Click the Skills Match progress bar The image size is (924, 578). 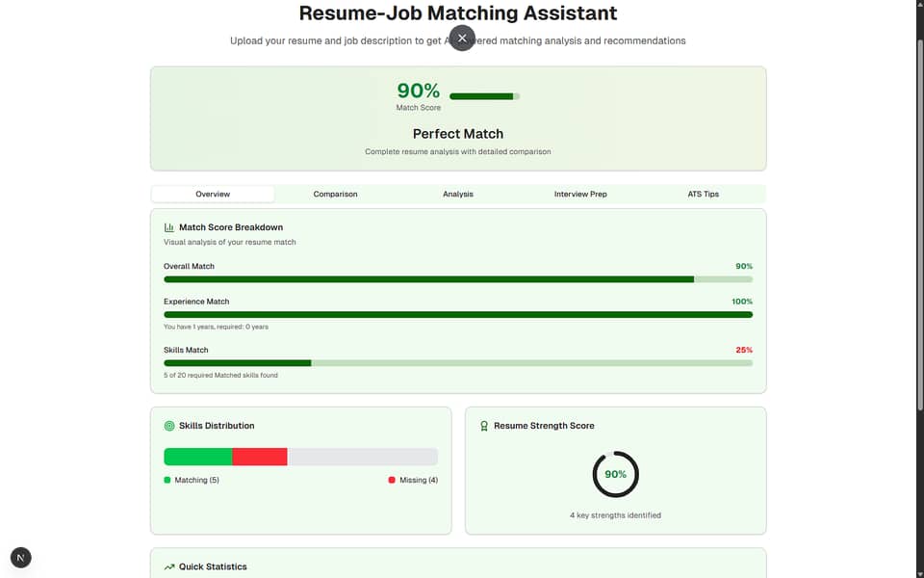[458, 363]
